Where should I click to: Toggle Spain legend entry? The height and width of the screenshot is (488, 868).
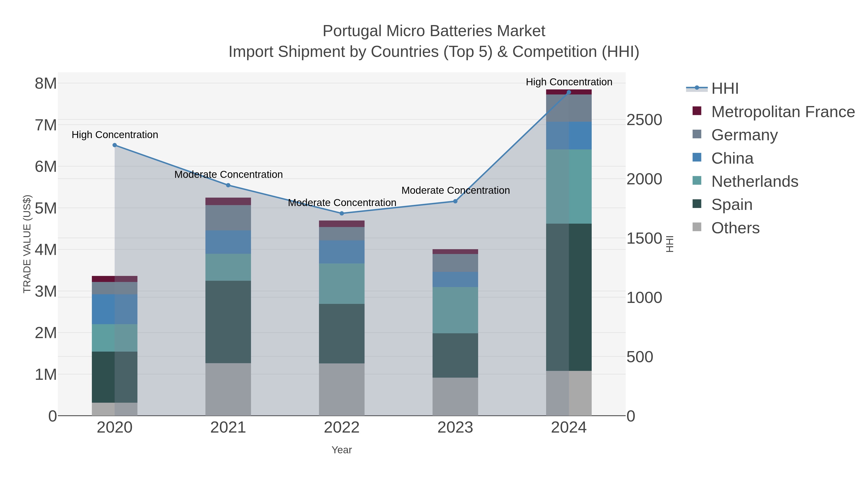(722, 204)
